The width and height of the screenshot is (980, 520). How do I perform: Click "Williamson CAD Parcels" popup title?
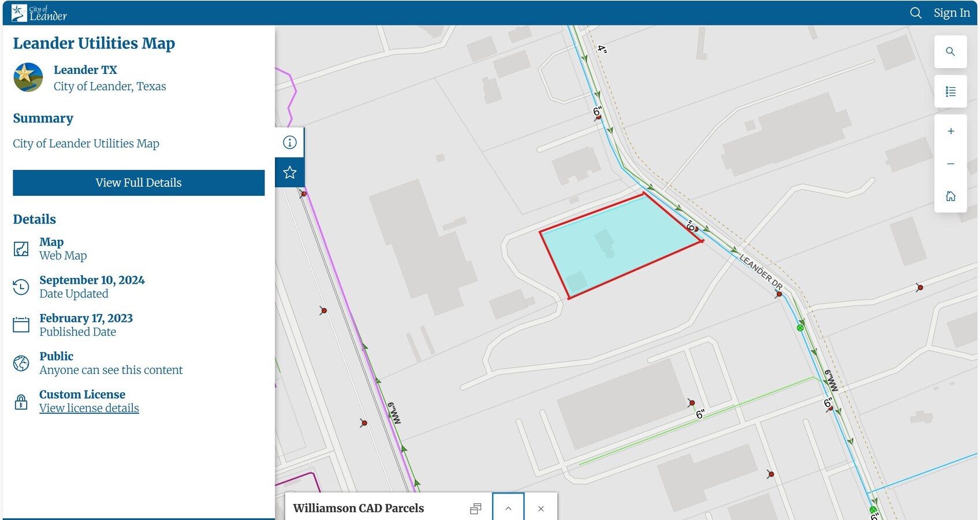(x=359, y=508)
